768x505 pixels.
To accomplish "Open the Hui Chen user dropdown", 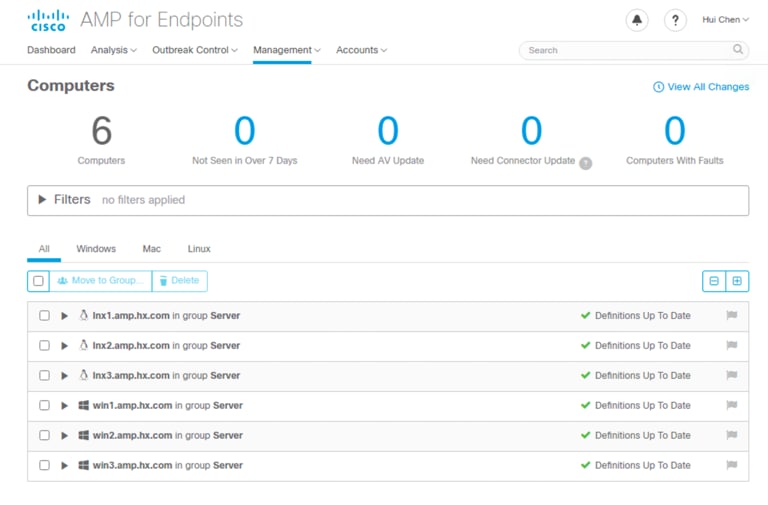I will pos(725,20).
